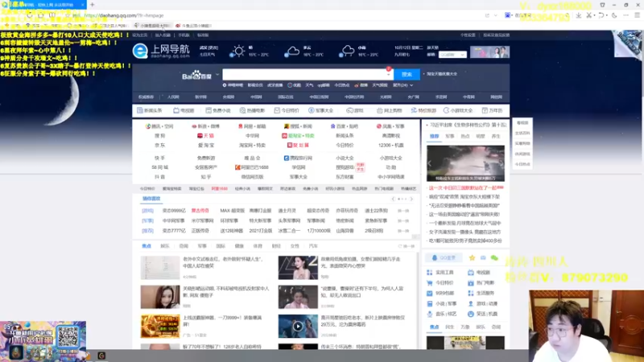Open the browser main menu icon

[x=637, y=15]
